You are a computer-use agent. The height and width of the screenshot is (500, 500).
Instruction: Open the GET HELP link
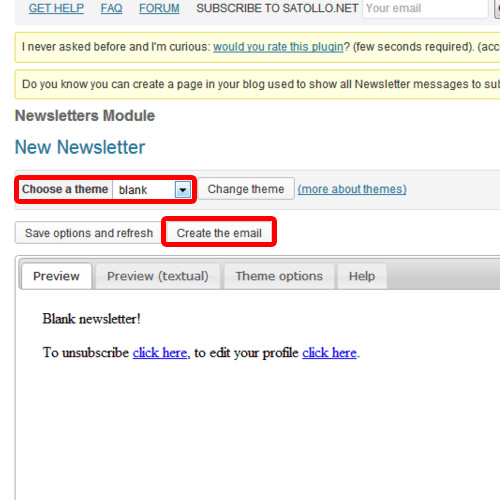tap(56, 8)
